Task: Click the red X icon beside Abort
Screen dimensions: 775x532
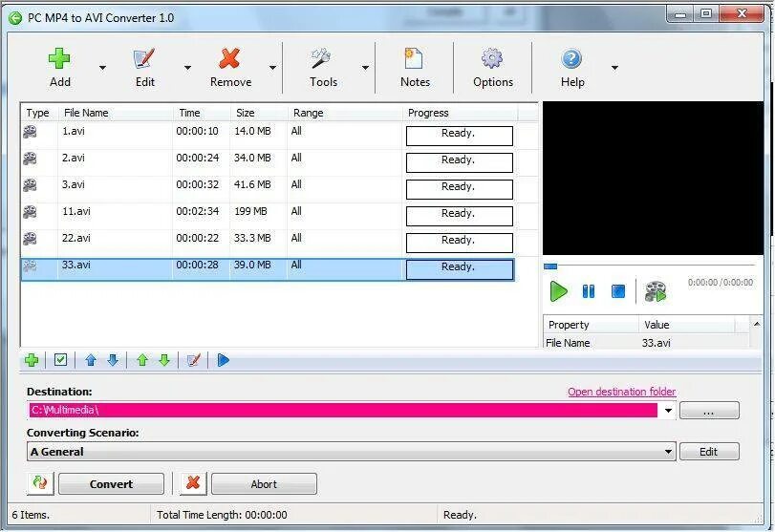Action: (x=193, y=483)
